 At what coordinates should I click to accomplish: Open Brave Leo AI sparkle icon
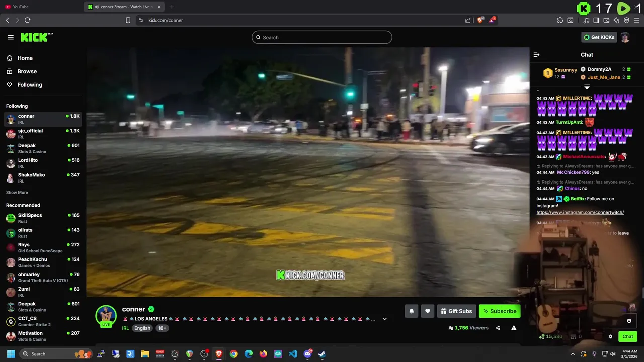(x=616, y=20)
